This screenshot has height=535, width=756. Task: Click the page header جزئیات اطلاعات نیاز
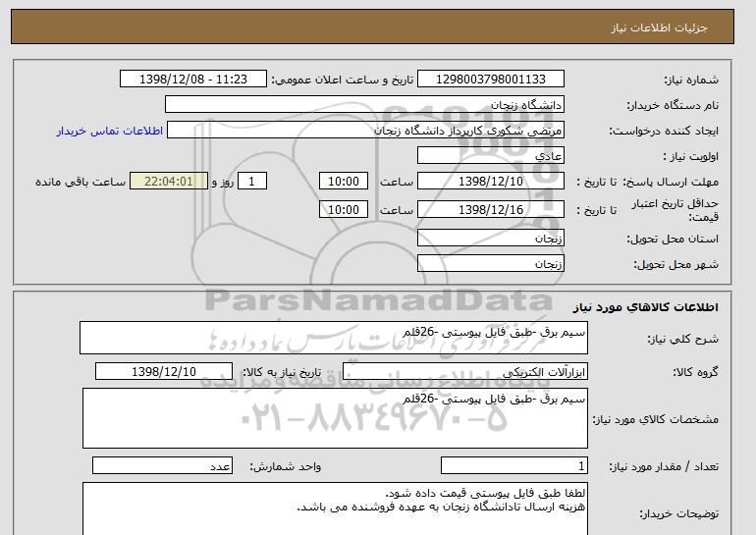click(659, 27)
